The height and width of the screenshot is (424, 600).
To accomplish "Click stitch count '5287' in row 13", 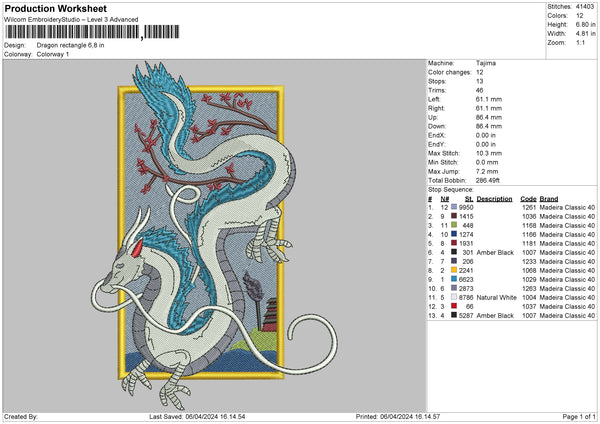I will coord(466,315).
